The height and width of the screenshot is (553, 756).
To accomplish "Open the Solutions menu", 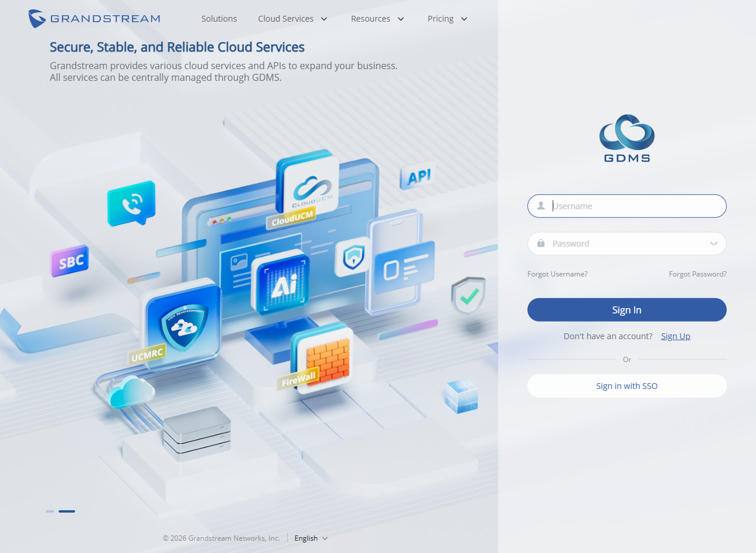I will point(219,19).
